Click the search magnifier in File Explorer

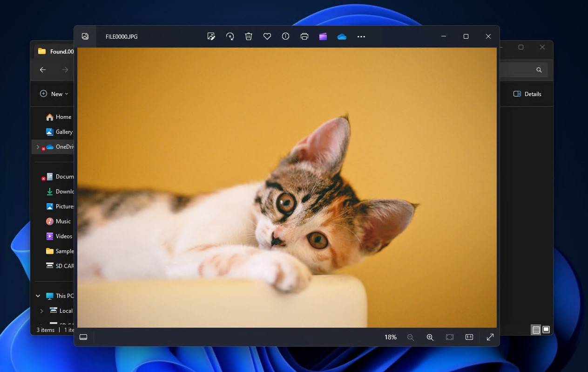tap(539, 70)
